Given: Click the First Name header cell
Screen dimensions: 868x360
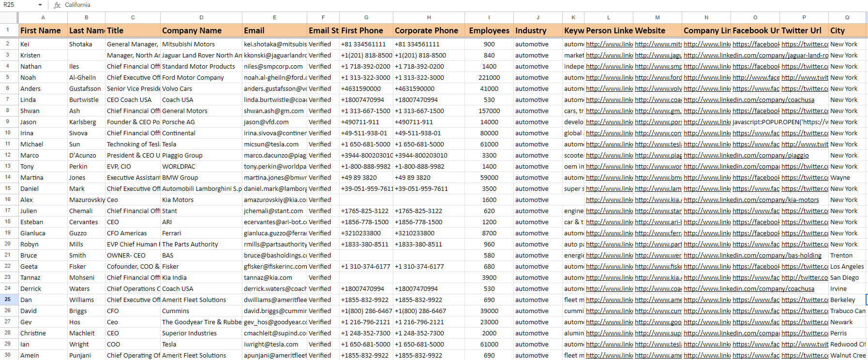Looking at the screenshot, I should pos(43,30).
